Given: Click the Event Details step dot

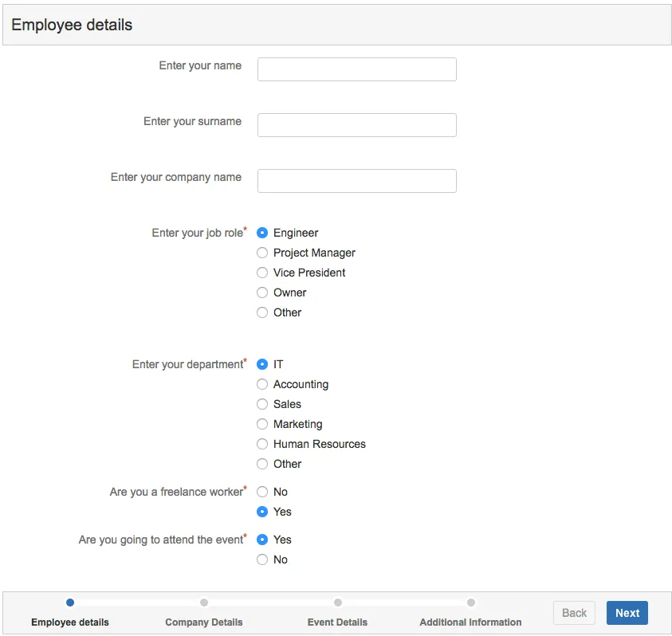Looking at the screenshot, I should [x=338, y=603].
